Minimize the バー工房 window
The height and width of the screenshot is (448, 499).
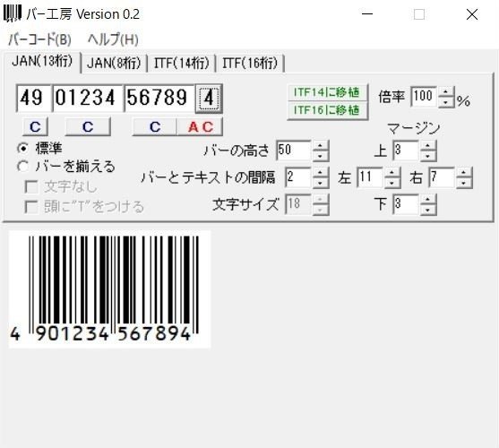point(367,14)
